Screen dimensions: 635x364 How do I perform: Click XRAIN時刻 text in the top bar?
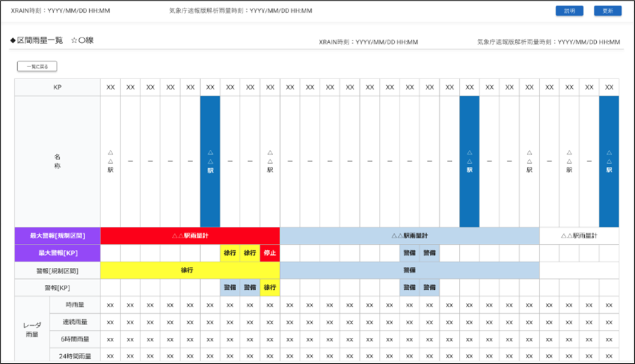[60, 11]
